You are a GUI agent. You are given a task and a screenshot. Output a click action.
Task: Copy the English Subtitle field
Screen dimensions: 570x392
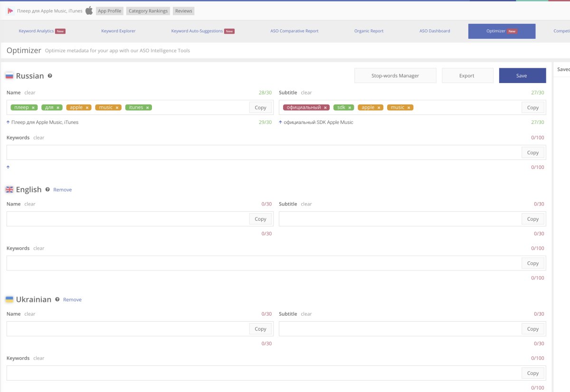click(x=533, y=219)
